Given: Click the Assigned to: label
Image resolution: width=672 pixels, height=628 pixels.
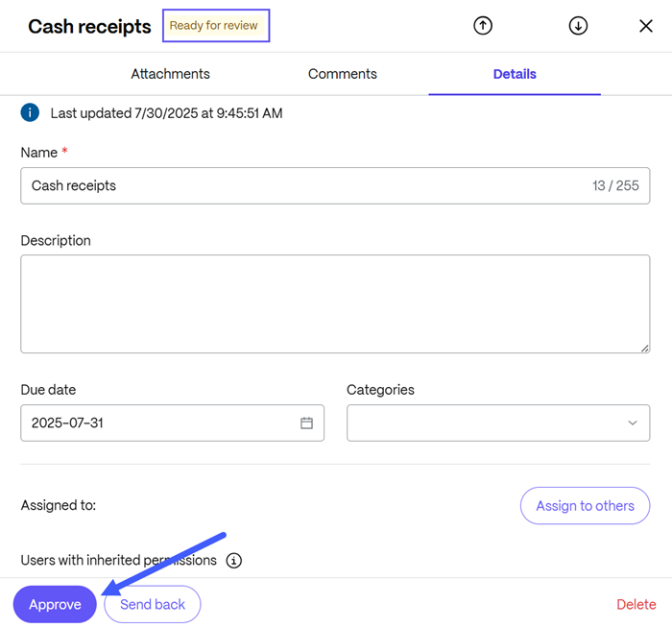Looking at the screenshot, I should pos(59,505).
